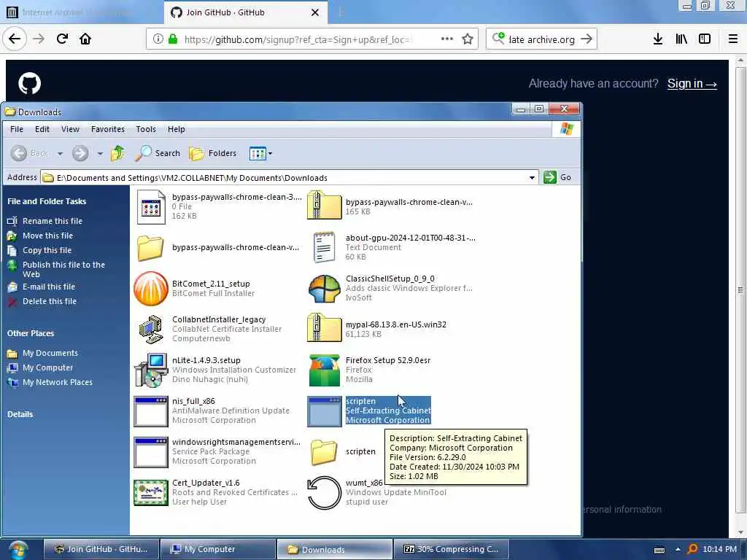The image size is (747, 560).
Task: Switch to 7-Zip Compressing taskbar button
Action: click(451, 549)
